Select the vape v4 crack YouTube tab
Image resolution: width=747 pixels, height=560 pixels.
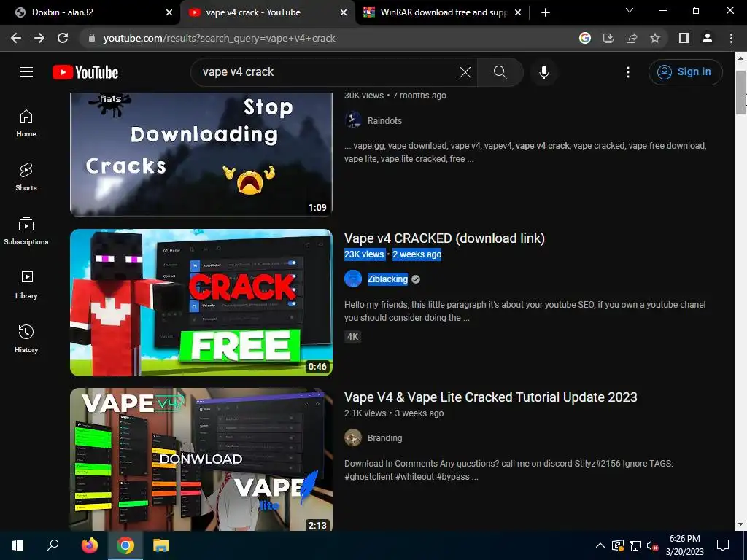pyautogui.click(x=267, y=12)
